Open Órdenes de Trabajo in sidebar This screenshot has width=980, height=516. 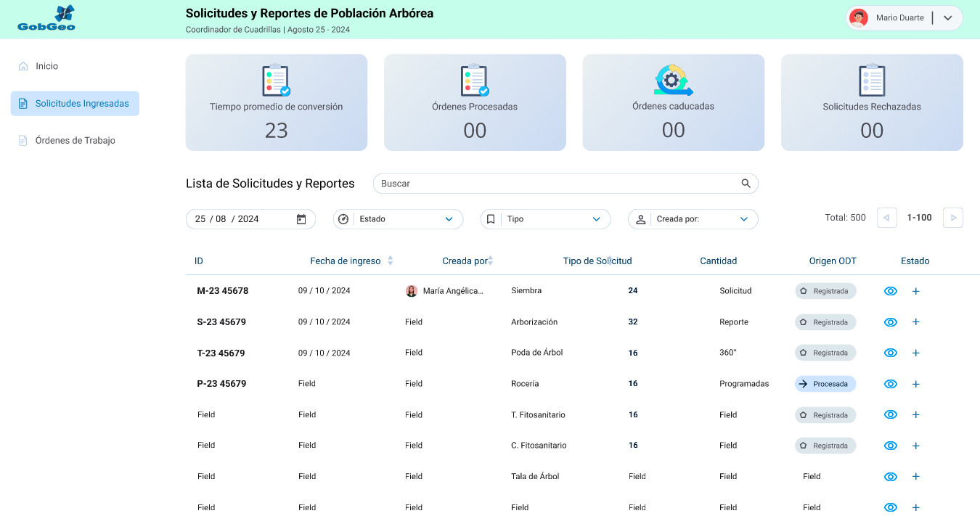point(75,141)
